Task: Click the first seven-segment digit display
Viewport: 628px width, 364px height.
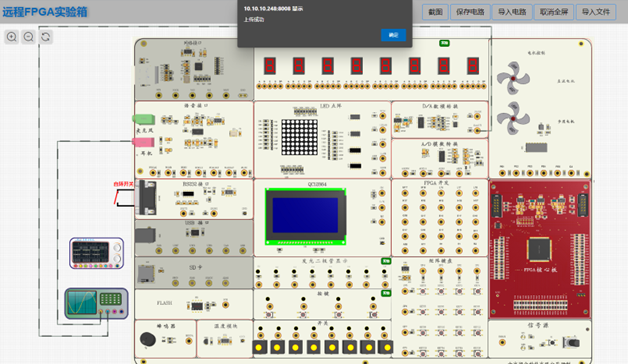Action: tap(270, 66)
